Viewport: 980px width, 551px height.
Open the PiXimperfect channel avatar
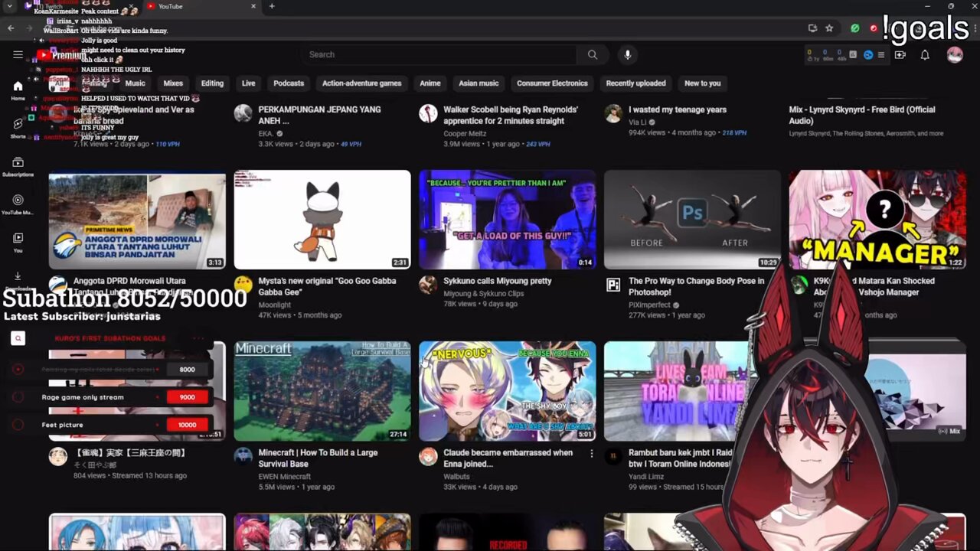point(613,285)
